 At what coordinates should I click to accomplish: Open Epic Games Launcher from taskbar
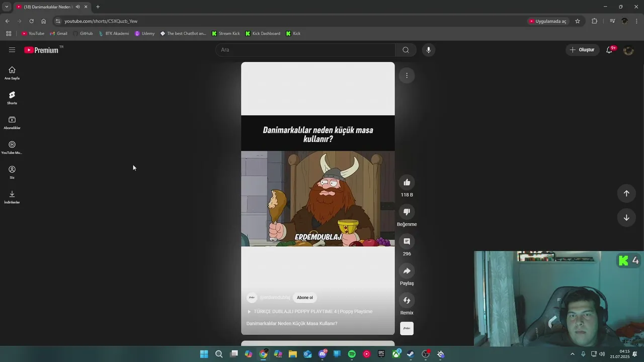coord(381,354)
